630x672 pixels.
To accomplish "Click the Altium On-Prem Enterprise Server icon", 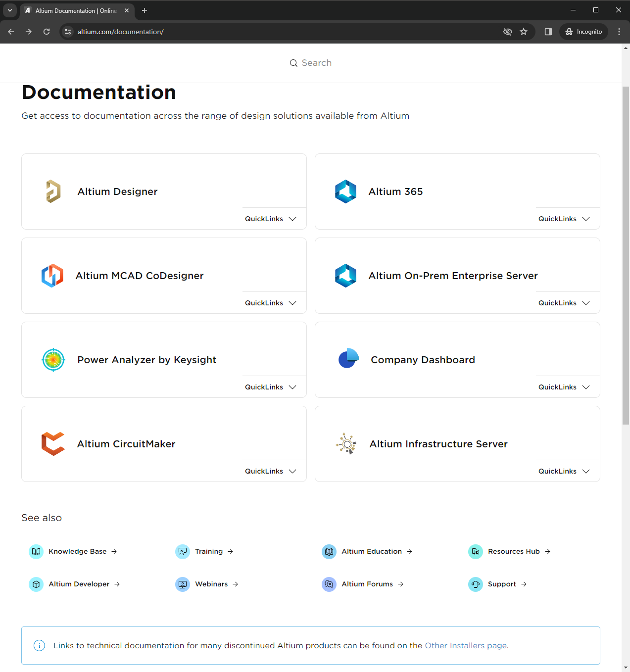I will click(x=345, y=276).
